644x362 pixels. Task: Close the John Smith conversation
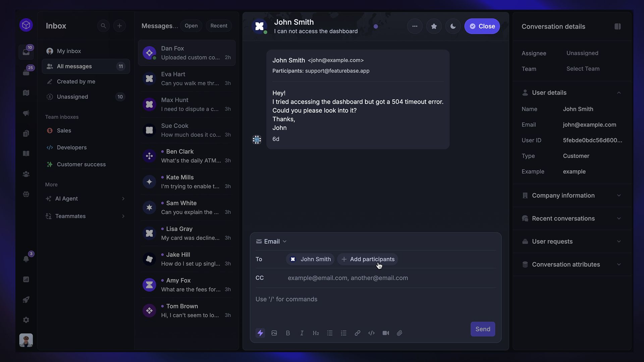(482, 26)
